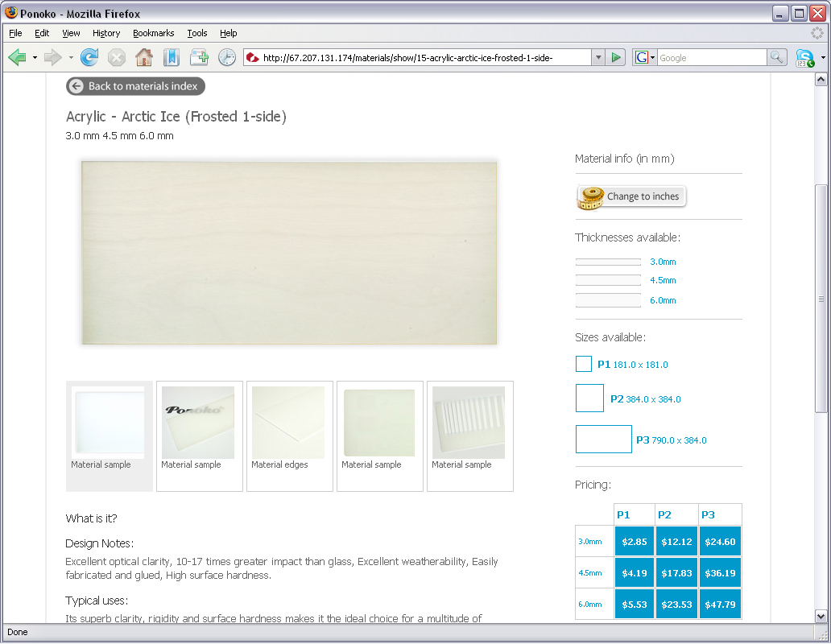Click the Forward arrow in toolbar
Screen dimensions: 831x644
coord(53,57)
